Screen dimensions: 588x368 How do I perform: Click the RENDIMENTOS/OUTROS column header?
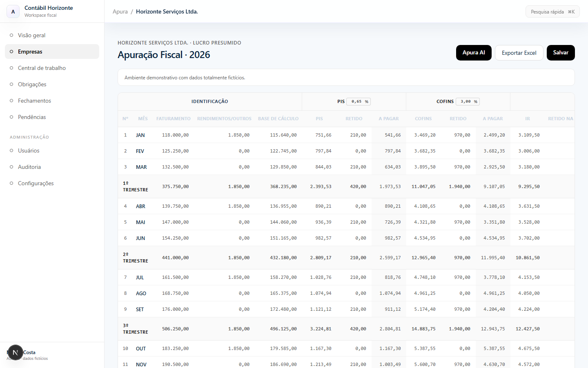coord(224,119)
